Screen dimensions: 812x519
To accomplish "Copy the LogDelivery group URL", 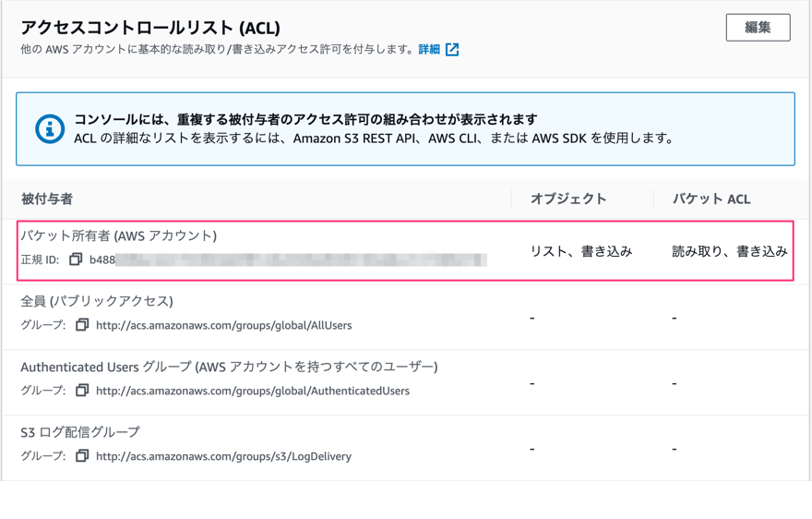I will click(x=82, y=456).
